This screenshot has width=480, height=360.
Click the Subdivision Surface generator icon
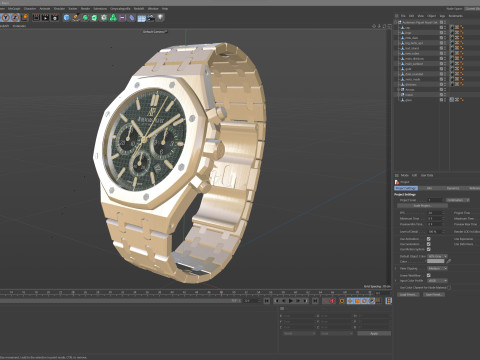point(85,18)
